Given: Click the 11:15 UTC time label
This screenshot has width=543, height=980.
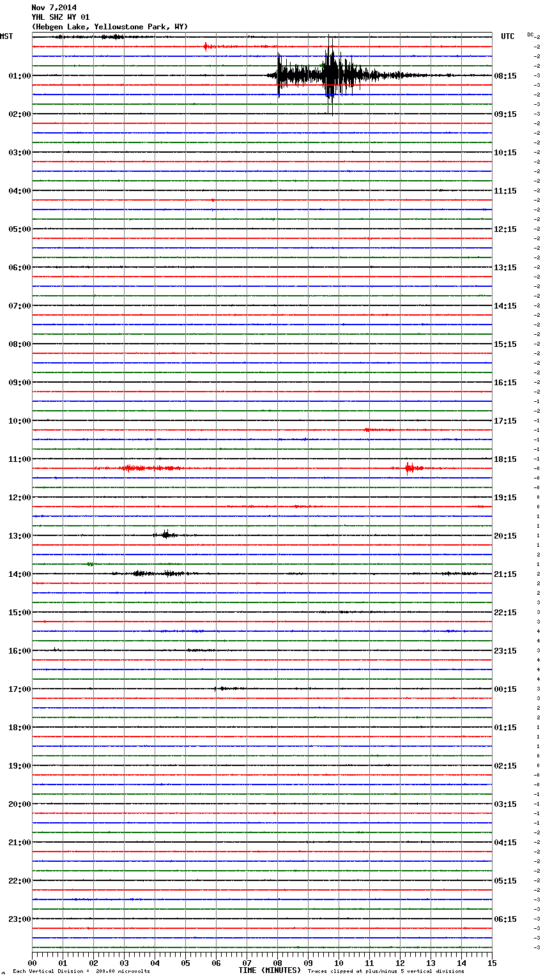Looking at the screenshot, I should pyautogui.click(x=505, y=191).
